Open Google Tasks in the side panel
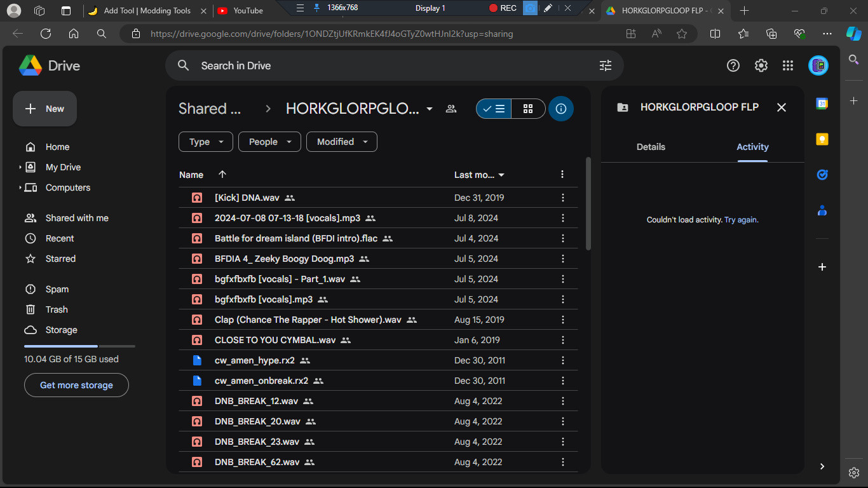868x488 pixels. click(x=822, y=175)
